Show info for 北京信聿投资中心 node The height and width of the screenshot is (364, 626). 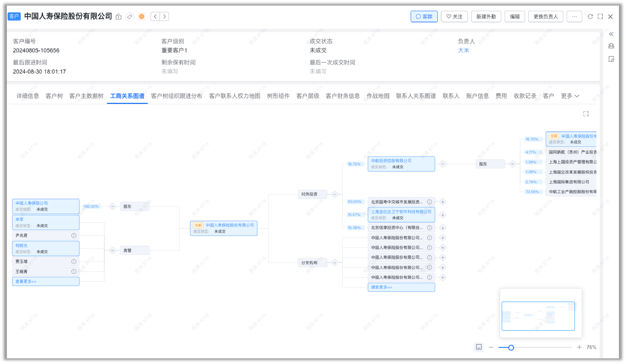pyautogui.click(x=429, y=228)
